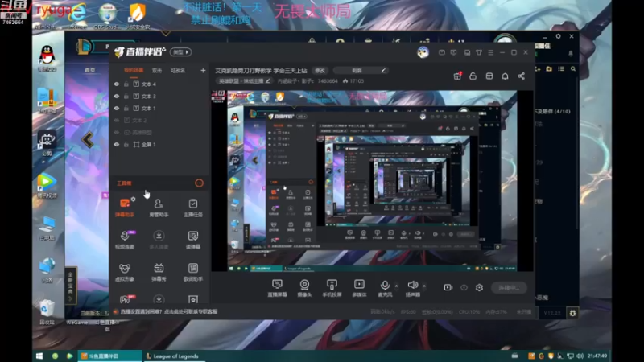The image size is (644, 362).
Task: Add 直播屏幕 screen capture source
Action: tap(277, 288)
